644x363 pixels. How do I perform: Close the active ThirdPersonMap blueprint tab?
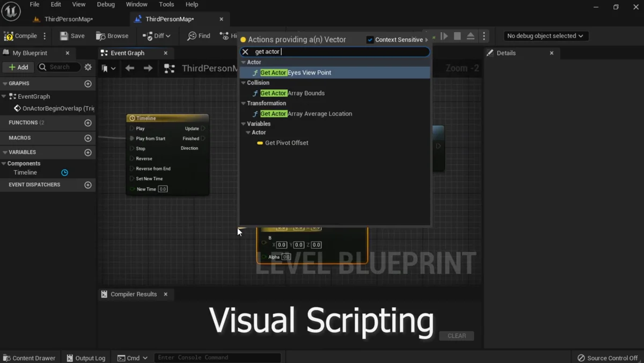click(221, 19)
